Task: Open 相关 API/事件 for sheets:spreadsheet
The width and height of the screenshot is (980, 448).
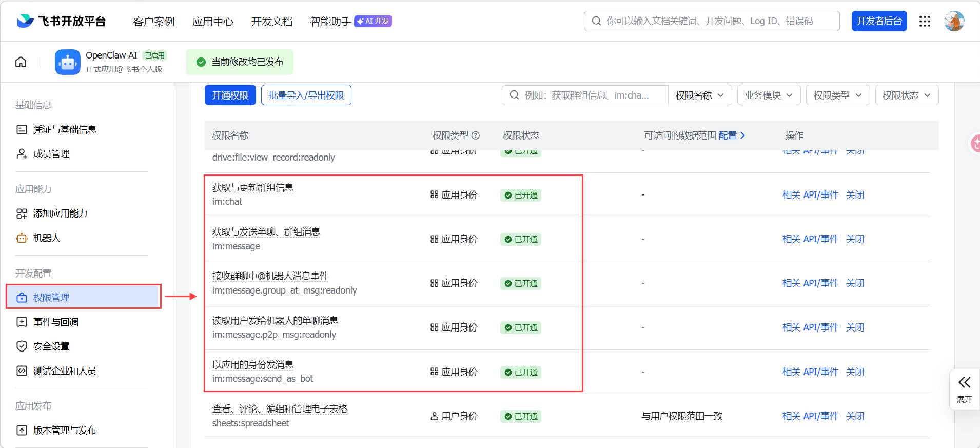Action: 811,416
